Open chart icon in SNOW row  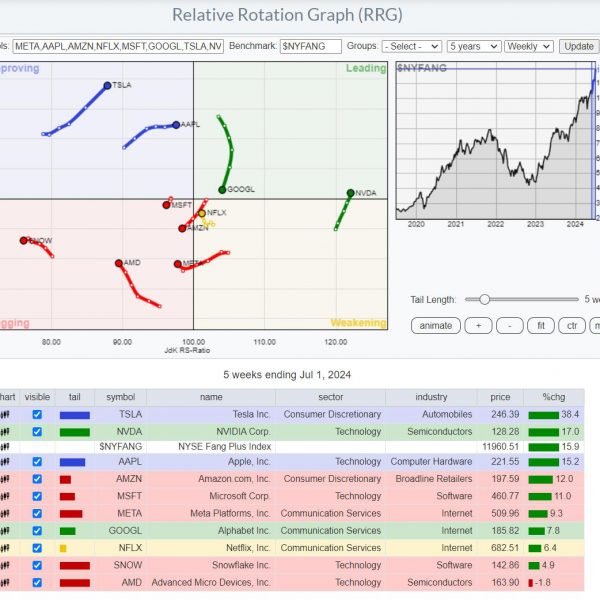5,565
